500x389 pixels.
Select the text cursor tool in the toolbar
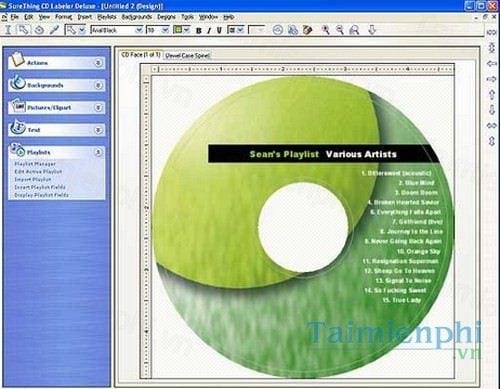click(x=8, y=30)
